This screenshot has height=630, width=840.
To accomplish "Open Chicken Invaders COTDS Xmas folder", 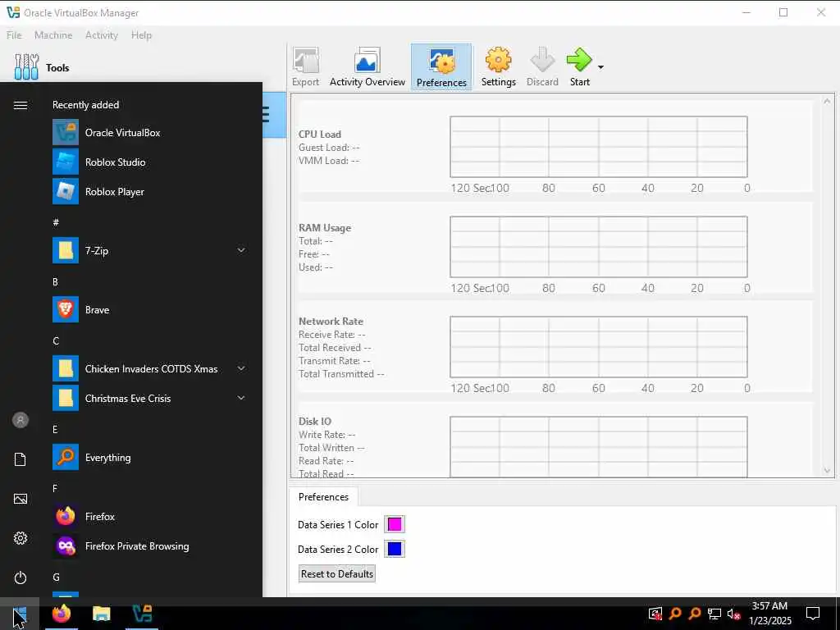I will pyautogui.click(x=150, y=368).
